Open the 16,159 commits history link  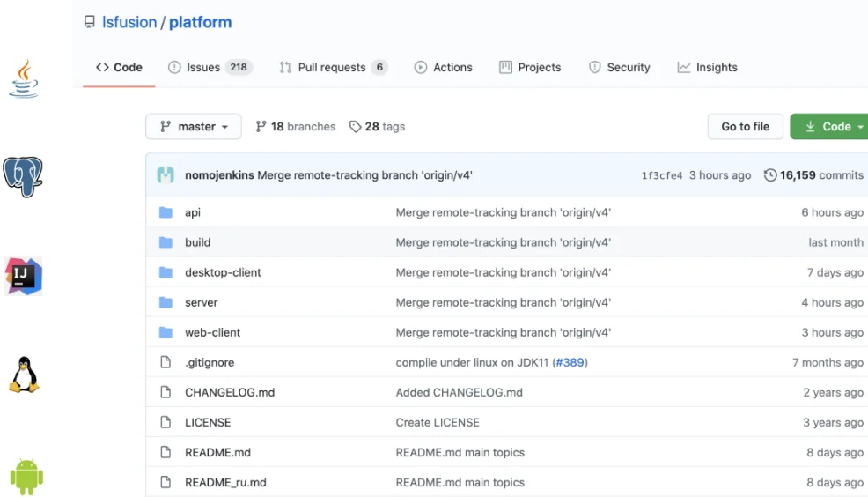coord(813,175)
